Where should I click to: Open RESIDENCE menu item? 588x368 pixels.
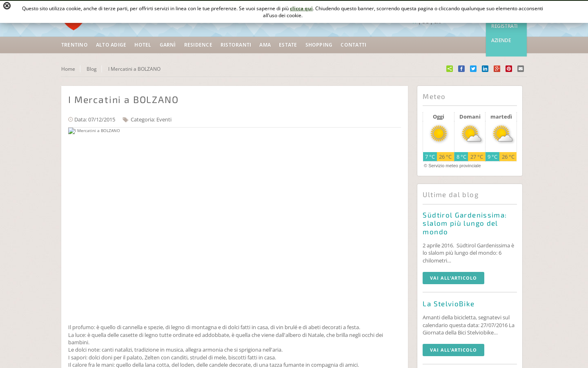click(x=198, y=45)
